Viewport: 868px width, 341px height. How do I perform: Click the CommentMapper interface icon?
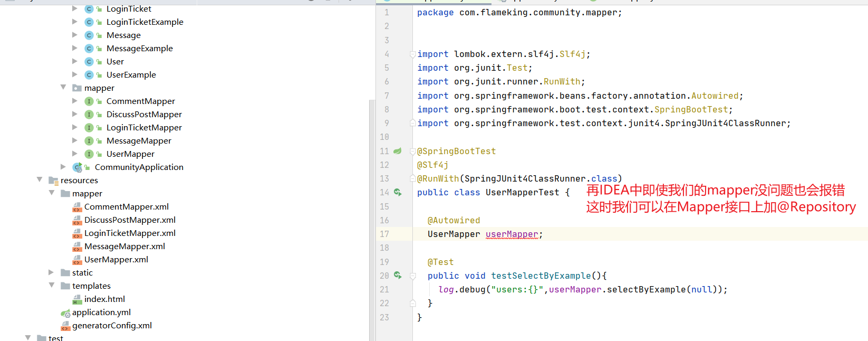(89, 101)
